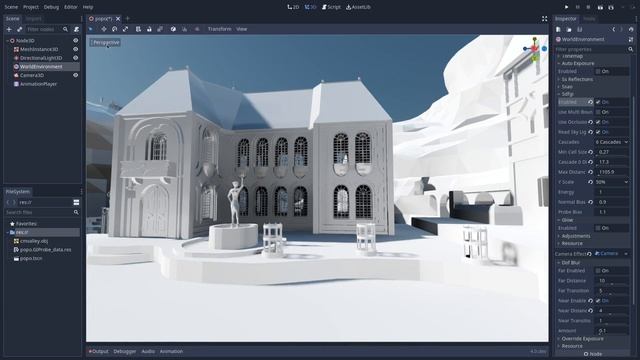Enable Use Multi Bounce checkbox
Image resolution: width=640 pixels, height=360 pixels.
598,112
